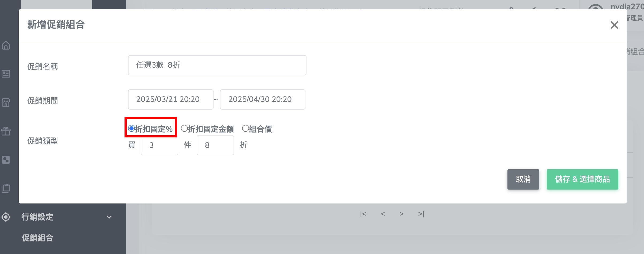Click the 行銷設定 menu label

tap(37, 217)
